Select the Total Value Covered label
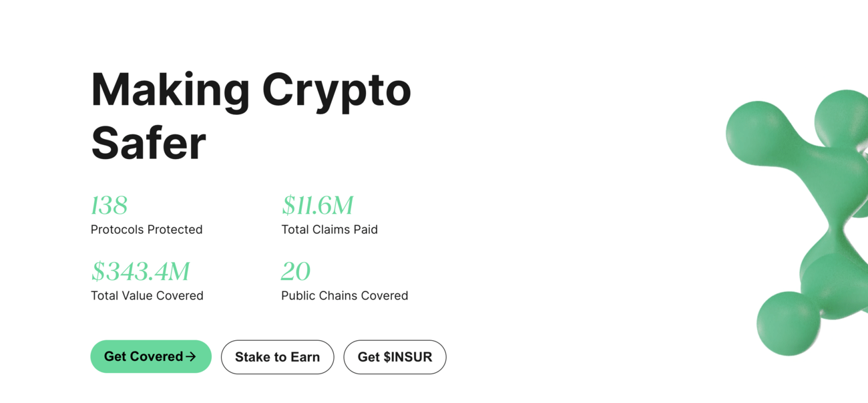 tap(147, 295)
